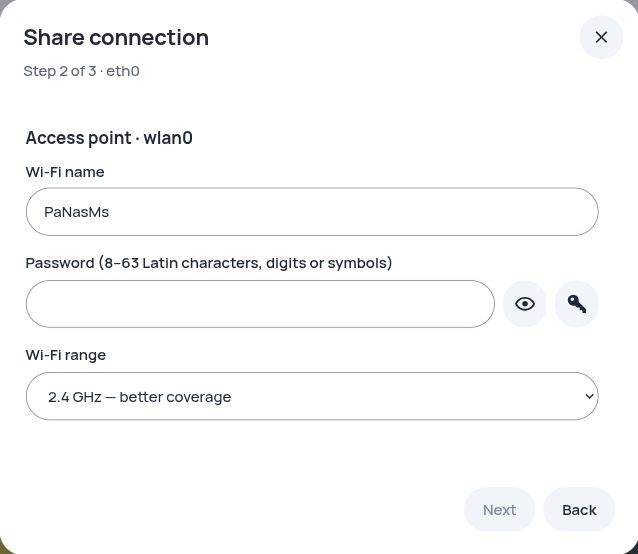Focus the Password input field
Image resolution: width=638 pixels, height=554 pixels.
pyautogui.click(x=260, y=304)
